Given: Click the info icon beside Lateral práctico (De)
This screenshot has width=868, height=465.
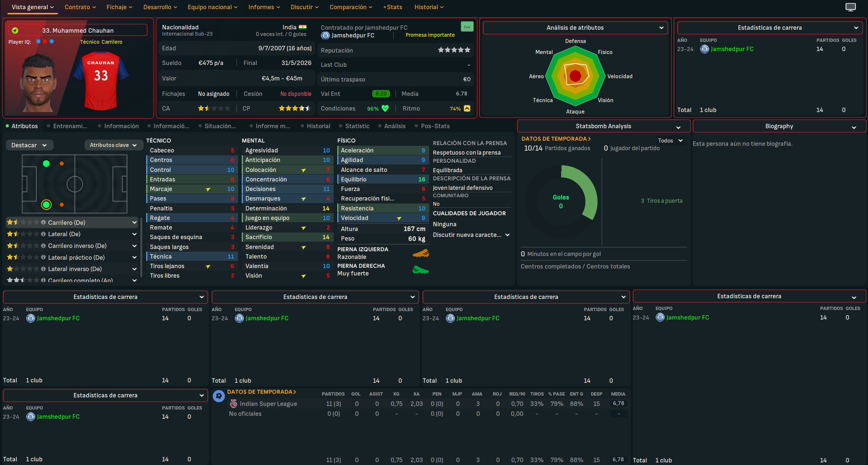Looking at the screenshot, I should pyautogui.click(x=43, y=257).
